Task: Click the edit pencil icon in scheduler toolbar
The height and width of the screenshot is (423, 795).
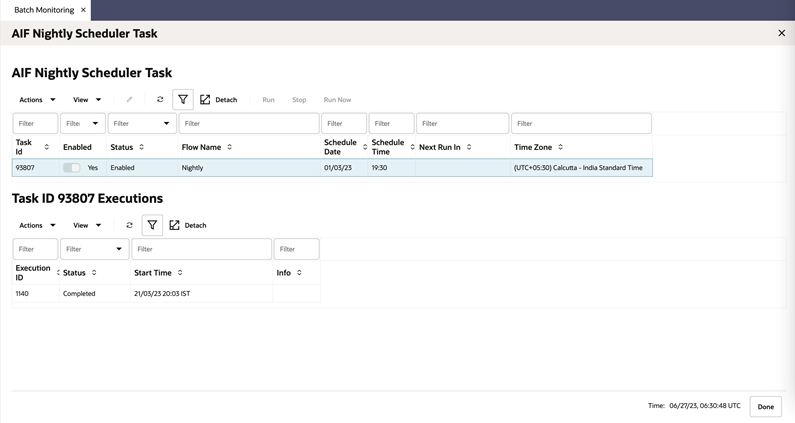Action: pyautogui.click(x=129, y=99)
